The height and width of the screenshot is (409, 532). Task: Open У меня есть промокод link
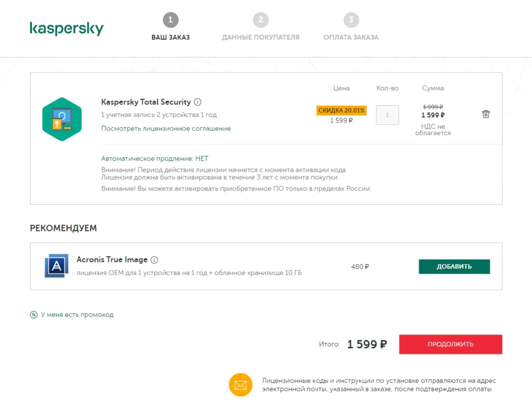[x=77, y=314]
